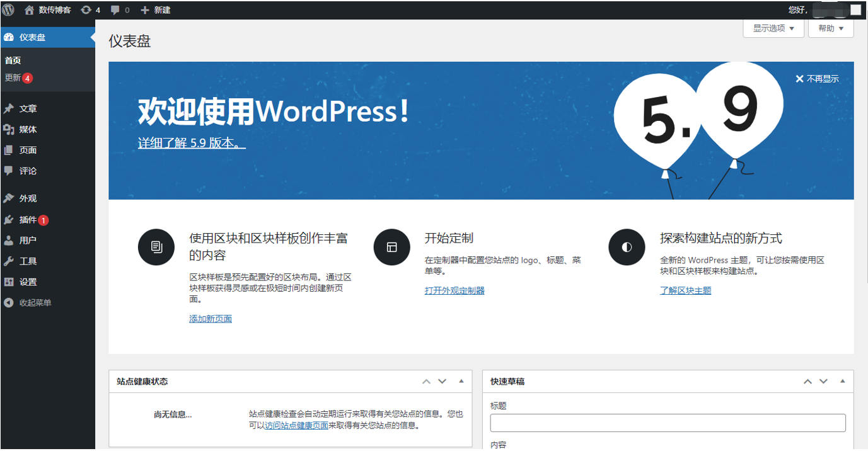The width and height of the screenshot is (868, 451).
Task: Click the 访问站点健康页面 link
Action: 296,425
